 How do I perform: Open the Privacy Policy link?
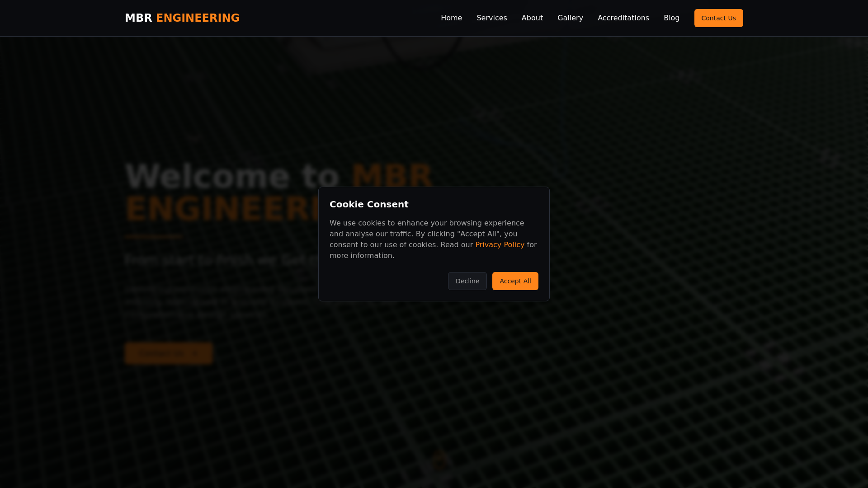pyautogui.click(x=500, y=244)
